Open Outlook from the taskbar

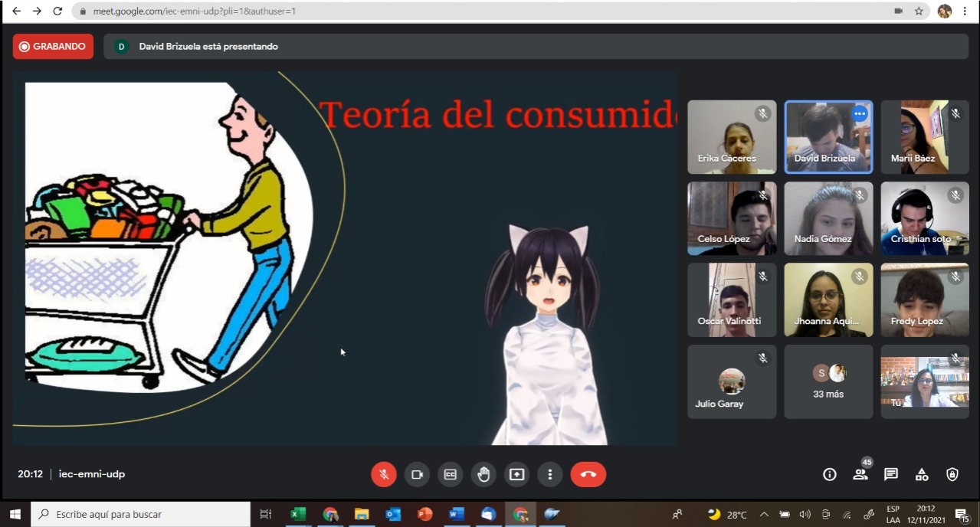[x=393, y=514]
